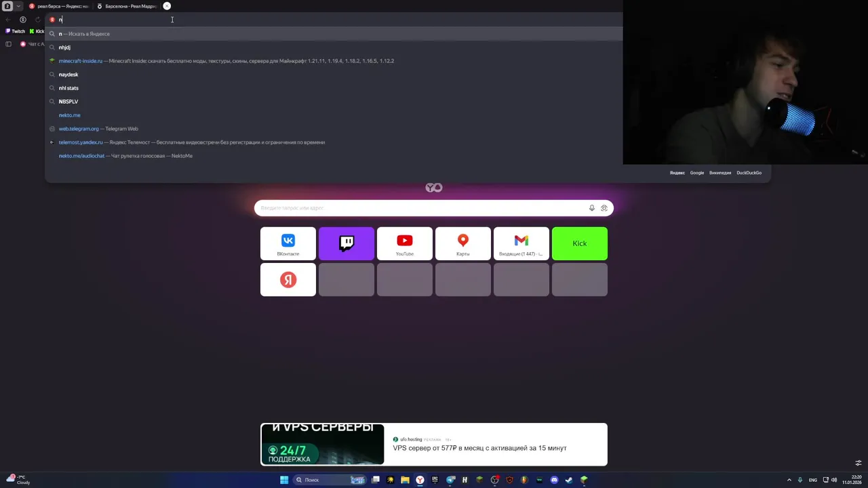Start voice search with microphone icon
The width and height of the screenshot is (868, 488).
[592, 208]
